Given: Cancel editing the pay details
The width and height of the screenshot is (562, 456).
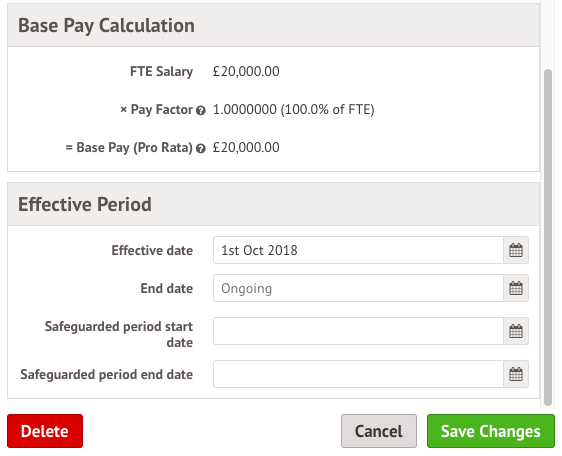Looking at the screenshot, I should [379, 431].
